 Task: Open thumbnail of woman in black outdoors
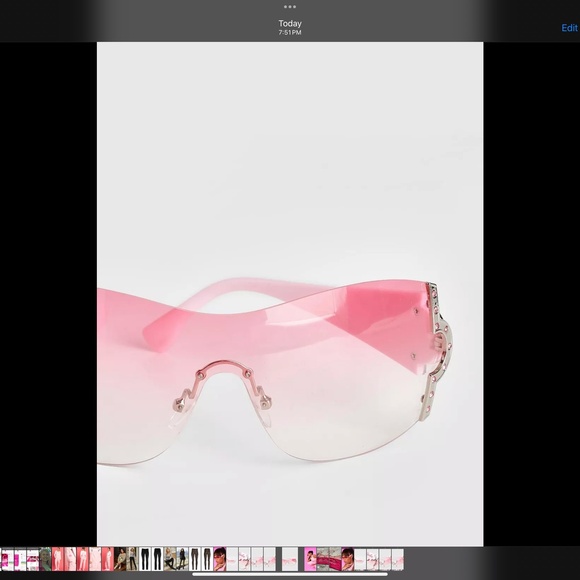[182, 559]
